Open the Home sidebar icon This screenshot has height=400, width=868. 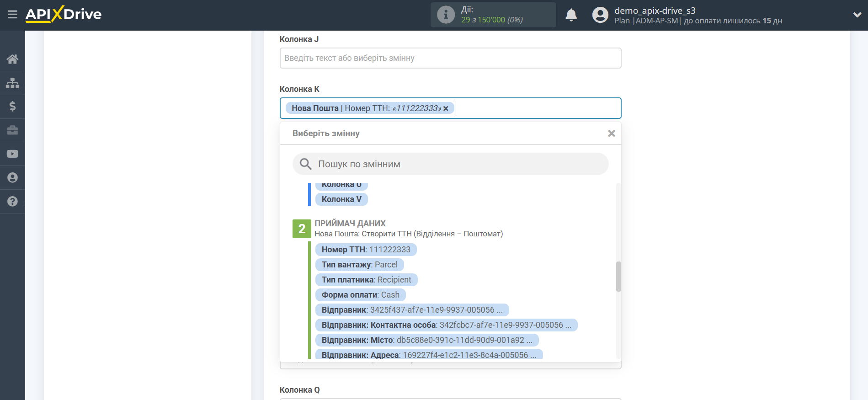click(x=12, y=59)
